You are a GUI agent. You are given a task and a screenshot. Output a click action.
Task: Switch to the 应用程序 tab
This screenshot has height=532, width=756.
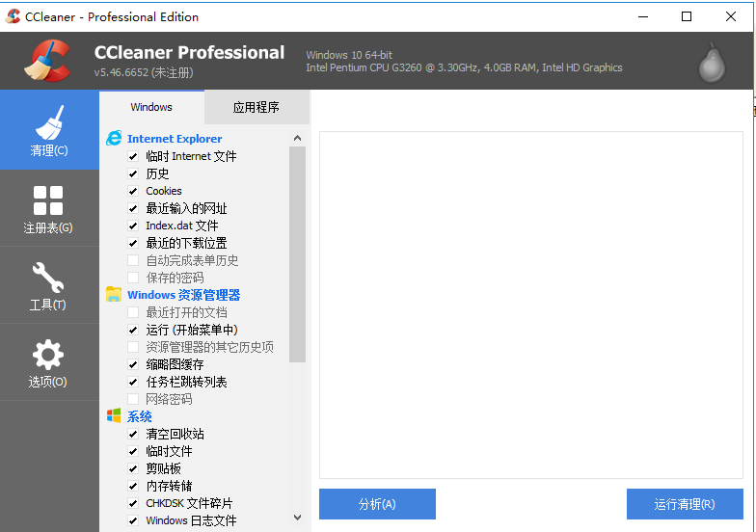(256, 107)
